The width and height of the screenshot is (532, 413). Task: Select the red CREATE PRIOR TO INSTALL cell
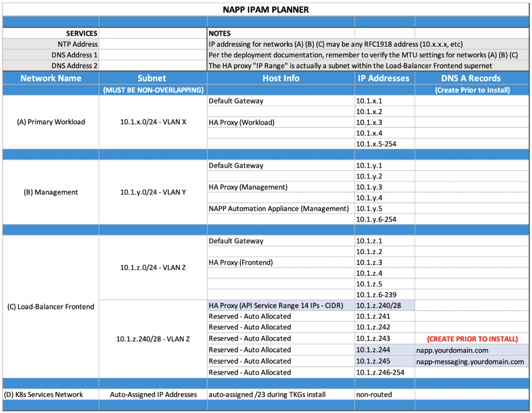(472, 339)
